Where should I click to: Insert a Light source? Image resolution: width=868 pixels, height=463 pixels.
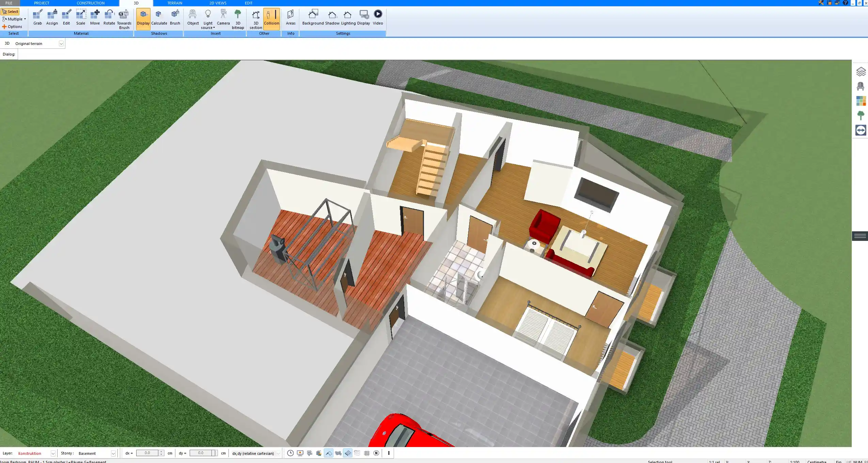(x=208, y=17)
